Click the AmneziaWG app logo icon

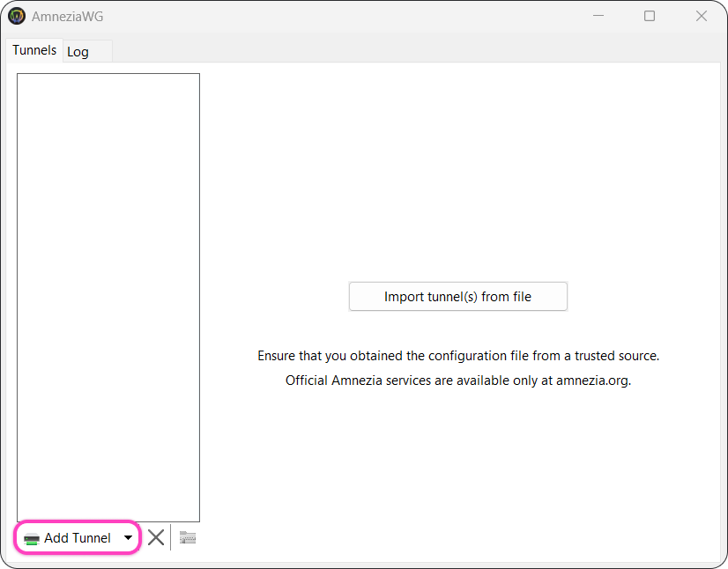click(x=17, y=16)
